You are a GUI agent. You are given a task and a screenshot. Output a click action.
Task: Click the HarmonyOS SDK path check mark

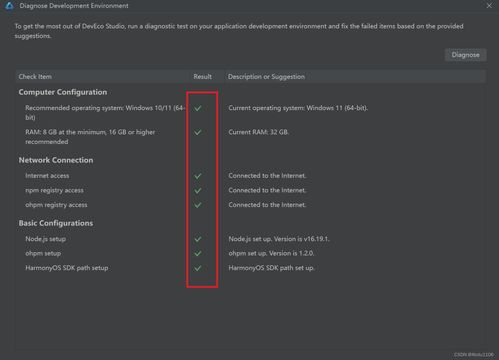tap(198, 268)
